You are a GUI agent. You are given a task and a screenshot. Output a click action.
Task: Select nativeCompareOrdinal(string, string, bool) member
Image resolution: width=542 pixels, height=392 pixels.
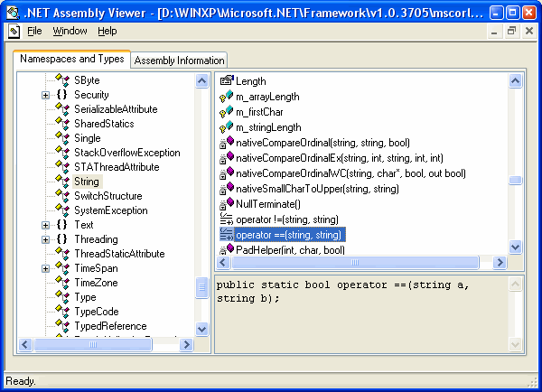(322, 143)
